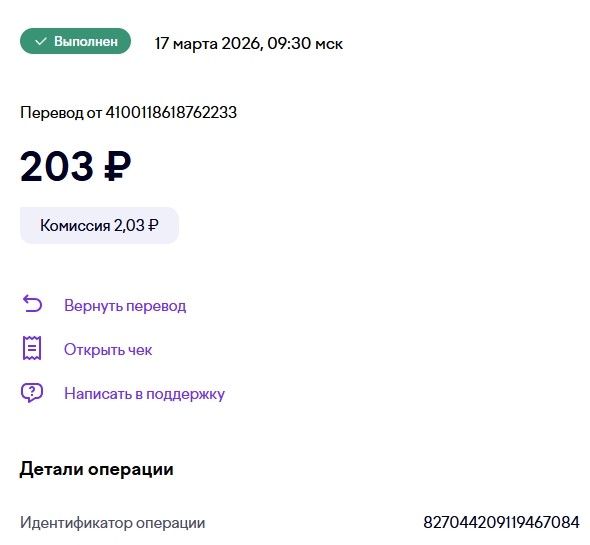Click the 203 ₽ amount

click(x=76, y=166)
